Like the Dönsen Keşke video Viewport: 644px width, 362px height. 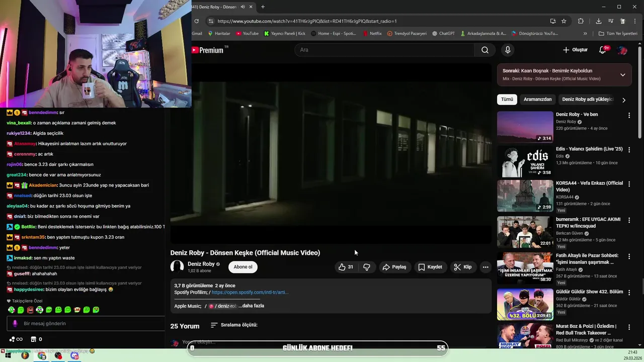click(x=346, y=267)
